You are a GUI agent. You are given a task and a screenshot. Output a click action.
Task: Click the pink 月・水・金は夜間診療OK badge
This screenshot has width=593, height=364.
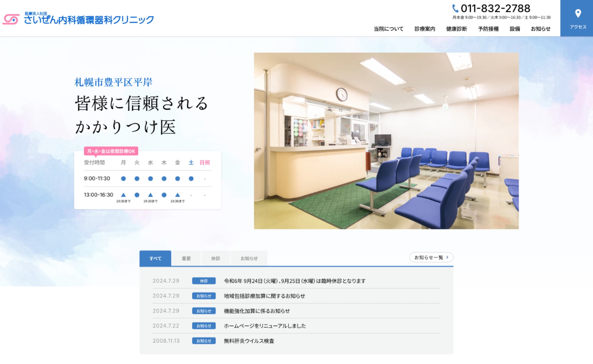pyautogui.click(x=111, y=151)
